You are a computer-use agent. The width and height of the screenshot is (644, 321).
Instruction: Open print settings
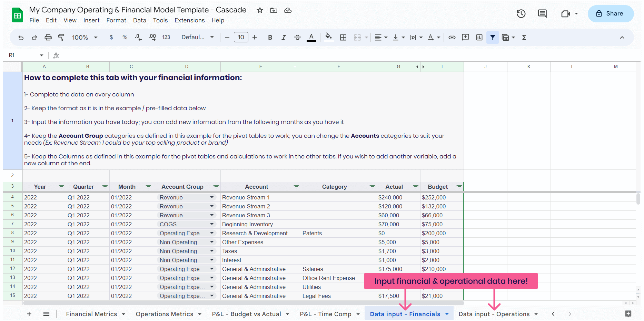coord(48,37)
